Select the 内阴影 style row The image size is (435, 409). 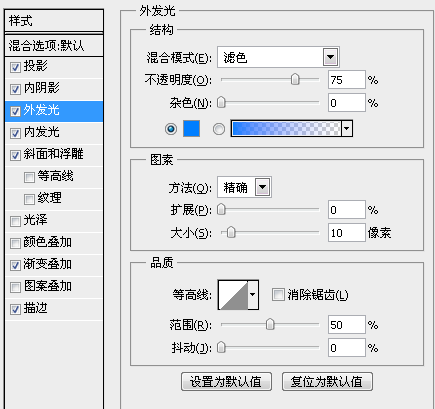click(54, 89)
